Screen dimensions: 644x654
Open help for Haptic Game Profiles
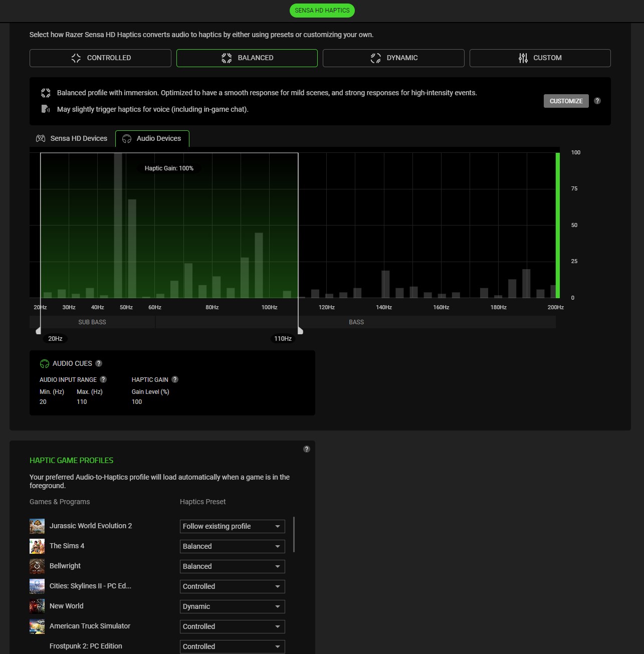click(x=307, y=449)
